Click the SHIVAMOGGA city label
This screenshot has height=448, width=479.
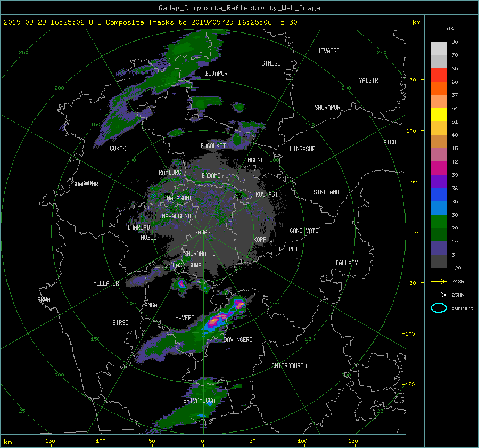[x=199, y=400]
